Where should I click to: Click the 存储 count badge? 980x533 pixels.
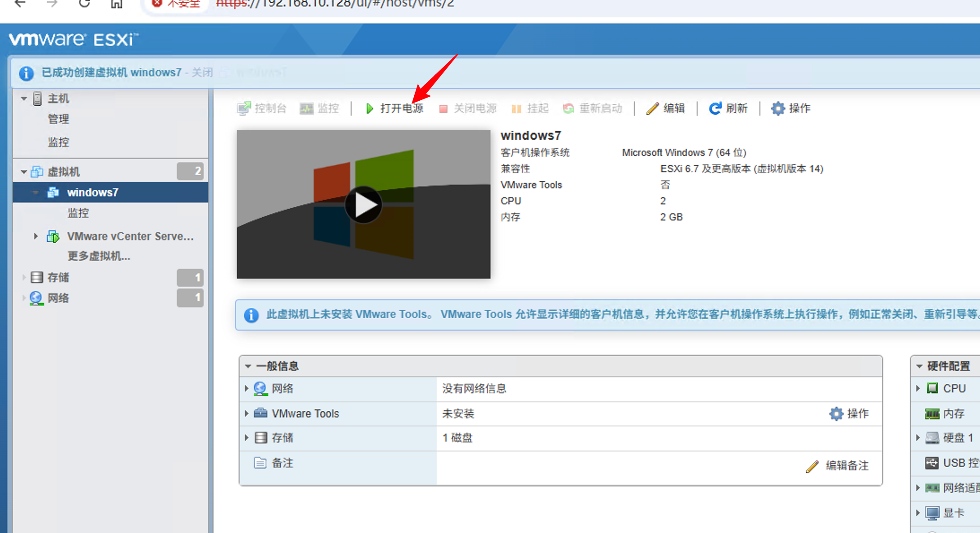[x=190, y=278]
